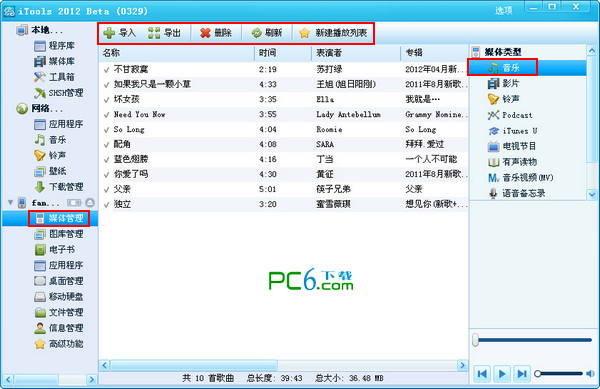Toggle the checkmark for song 父亲
This screenshot has width=600, height=389.
(x=106, y=189)
